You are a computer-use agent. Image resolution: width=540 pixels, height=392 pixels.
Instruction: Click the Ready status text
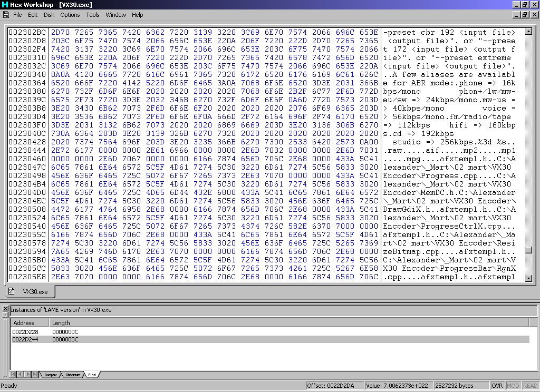point(9,386)
